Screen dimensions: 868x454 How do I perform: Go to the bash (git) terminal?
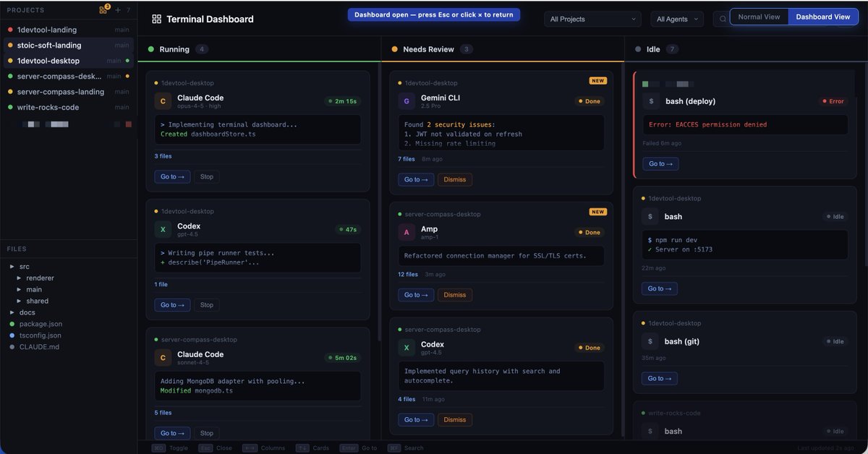(660, 378)
